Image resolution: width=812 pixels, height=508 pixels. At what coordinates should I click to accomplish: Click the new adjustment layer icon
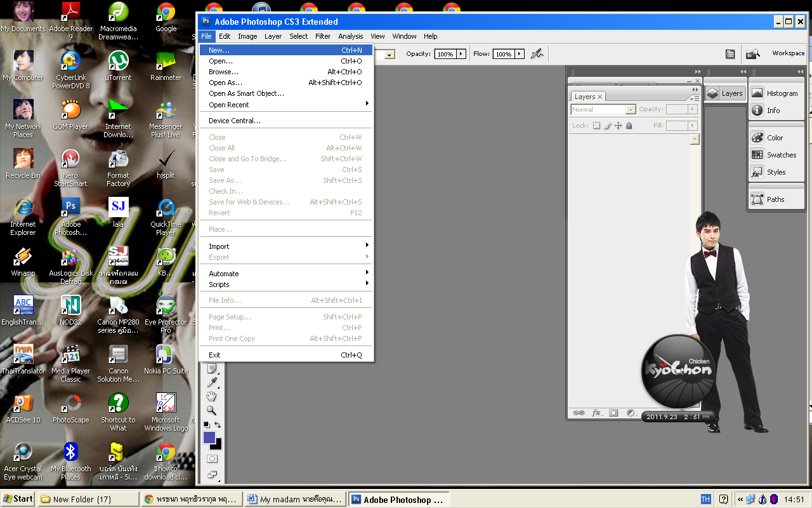point(631,413)
